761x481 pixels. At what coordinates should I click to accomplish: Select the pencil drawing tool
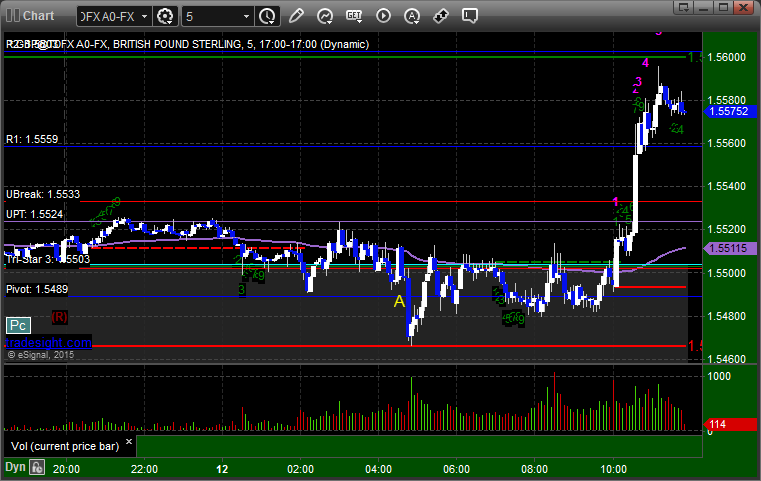(296, 16)
